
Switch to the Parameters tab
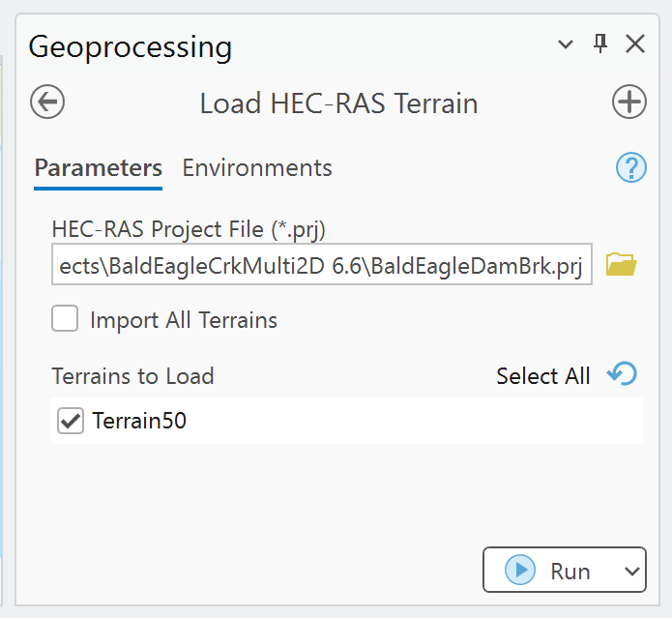pyautogui.click(x=99, y=168)
